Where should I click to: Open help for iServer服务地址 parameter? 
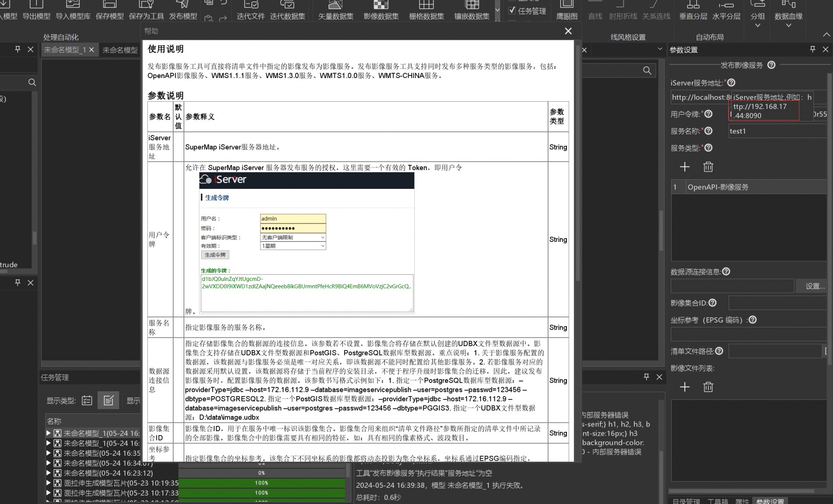click(731, 82)
